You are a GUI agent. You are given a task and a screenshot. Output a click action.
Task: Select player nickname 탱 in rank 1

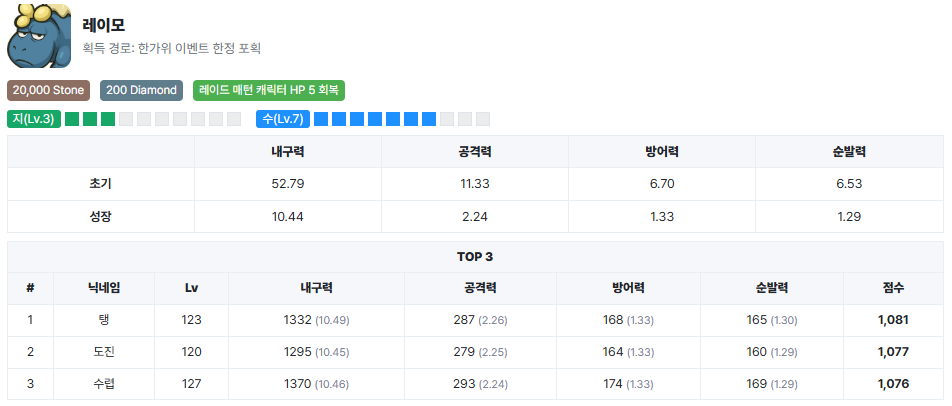(x=104, y=320)
